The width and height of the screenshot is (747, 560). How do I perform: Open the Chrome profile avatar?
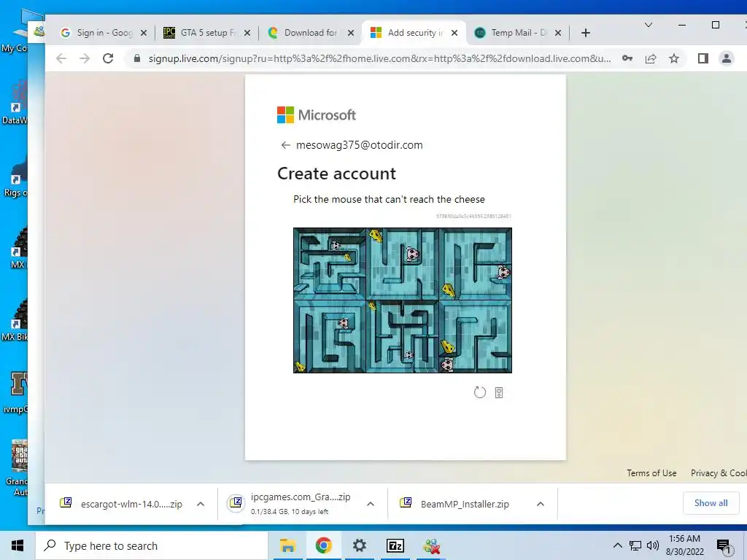pyautogui.click(x=727, y=58)
